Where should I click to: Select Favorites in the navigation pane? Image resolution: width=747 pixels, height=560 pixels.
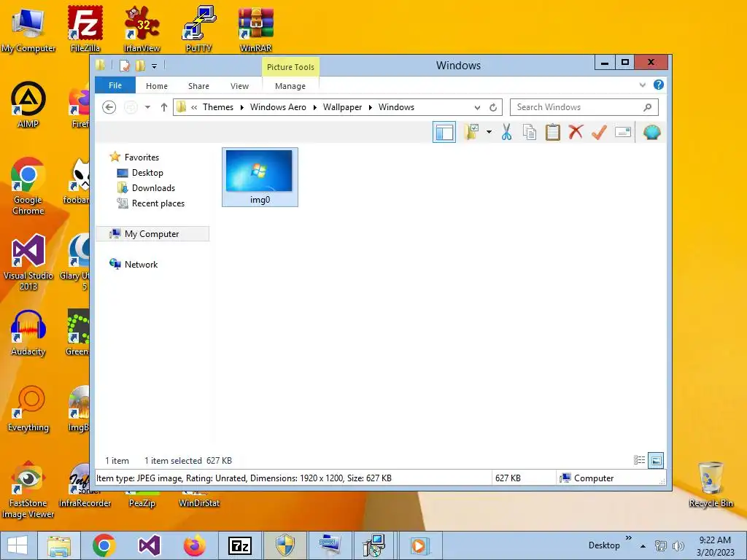tap(142, 157)
